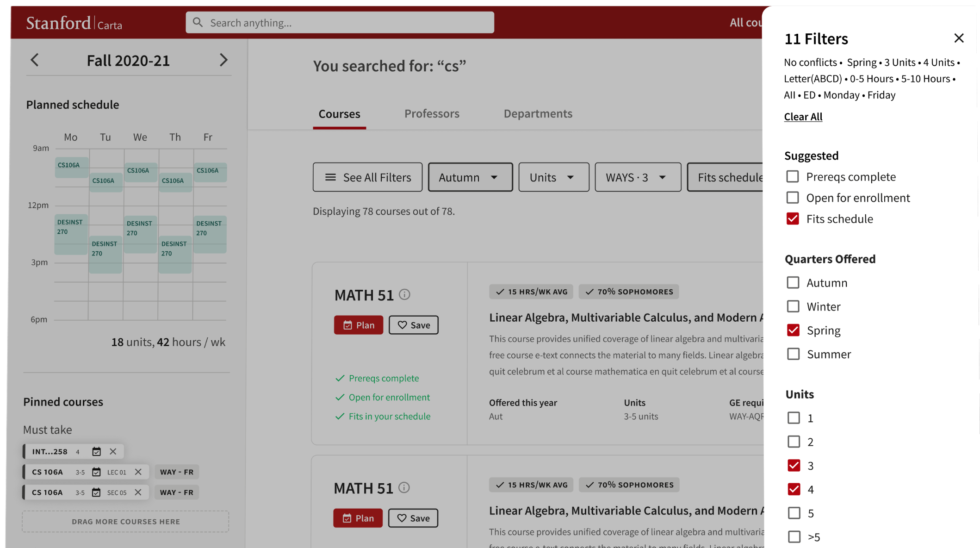The image size is (980, 548).
Task: Uncheck Spring quarter filter
Action: coord(793,330)
